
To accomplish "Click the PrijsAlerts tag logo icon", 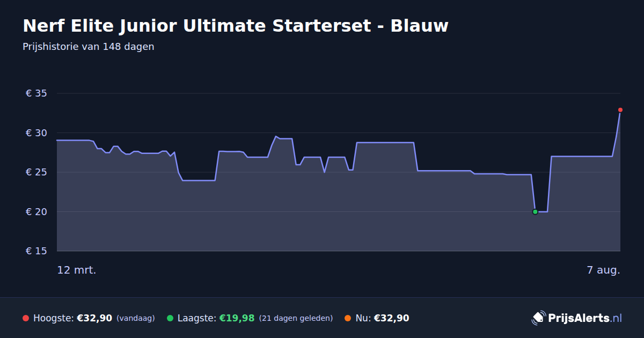I will [538, 318].
